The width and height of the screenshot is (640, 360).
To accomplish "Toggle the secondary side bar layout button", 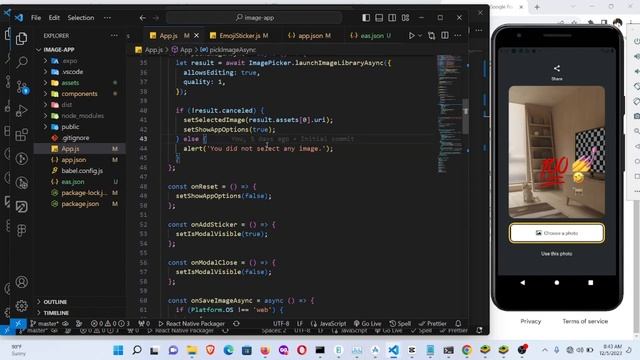I will coord(392,18).
